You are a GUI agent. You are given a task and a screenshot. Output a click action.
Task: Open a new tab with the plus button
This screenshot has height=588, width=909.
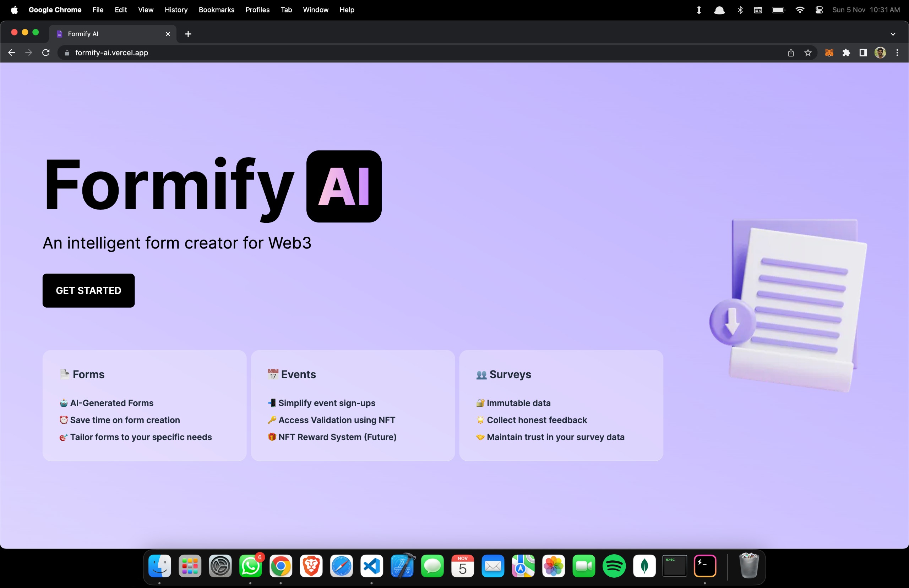pos(188,34)
